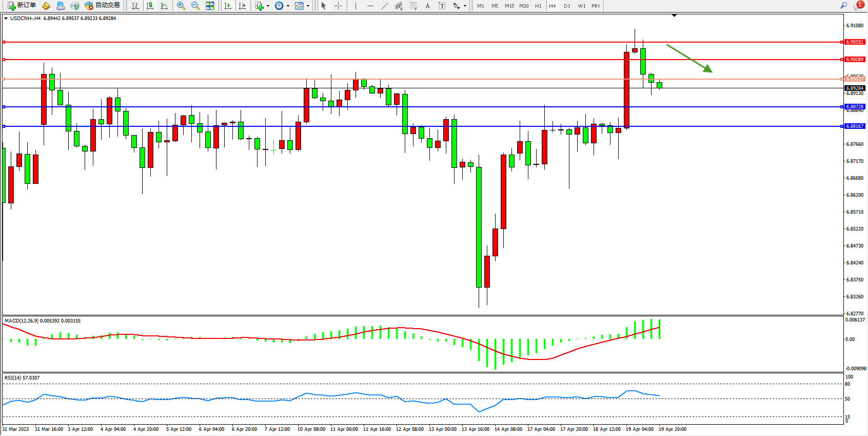
Task: Select the draw trendline tool
Action: click(x=385, y=6)
